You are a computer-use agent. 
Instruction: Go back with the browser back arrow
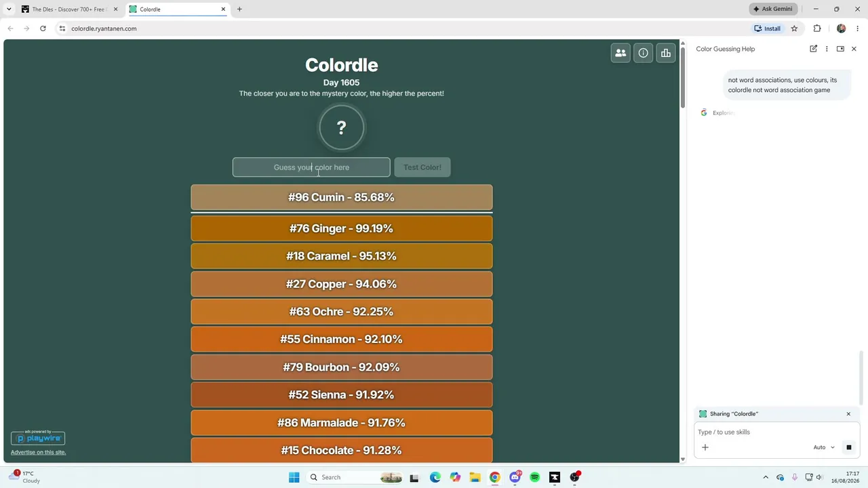[10, 28]
